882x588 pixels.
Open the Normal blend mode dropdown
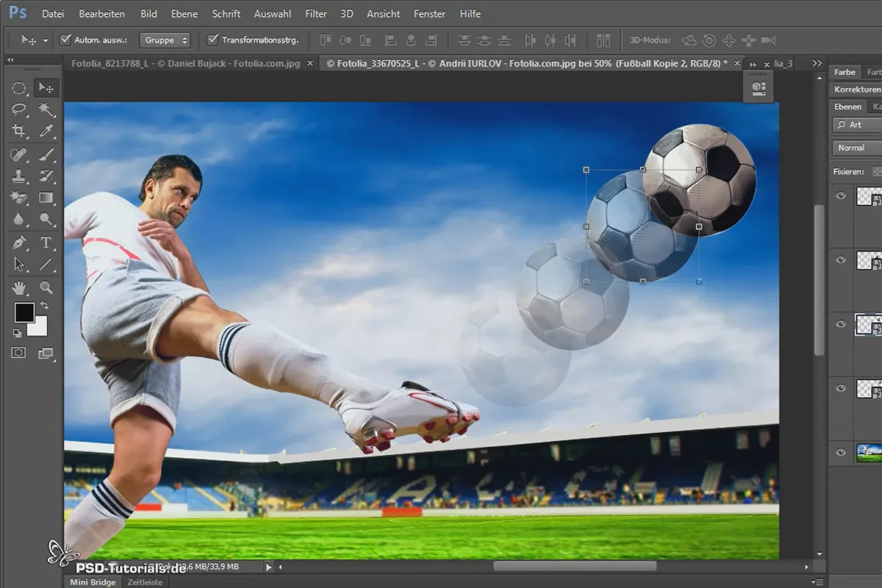pos(857,148)
